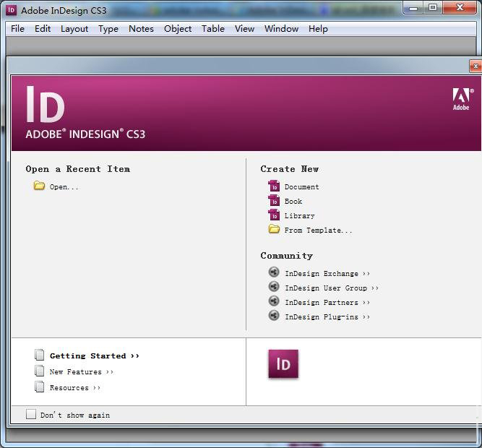Open New Features link
Viewport: 482px width, 448px height.
tap(82, 372)
